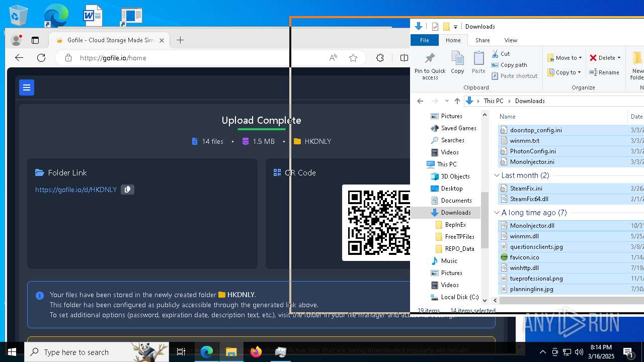Switch to the View ribbon tab
The image size is (644, 362).
(x=511, y=40)
